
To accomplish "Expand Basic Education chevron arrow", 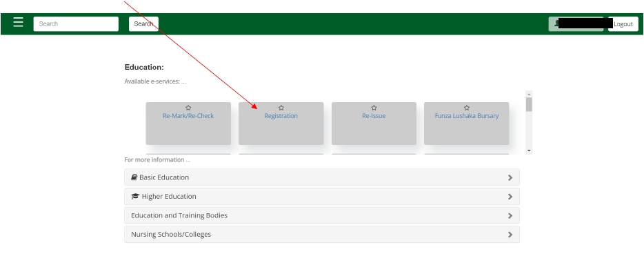I will click(x=510, y=177).
